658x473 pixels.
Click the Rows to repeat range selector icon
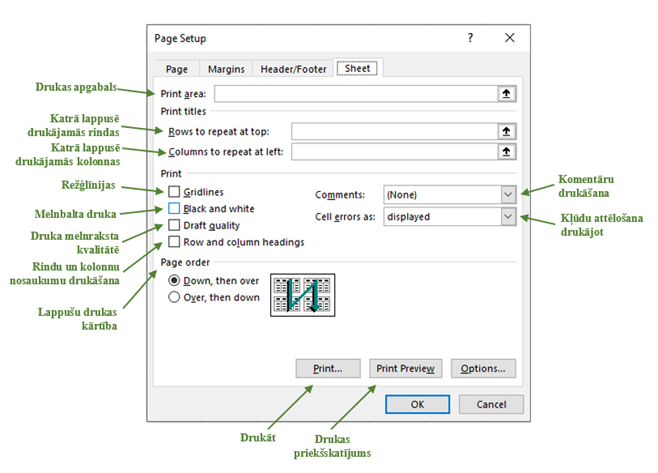(x=507, y=131)
